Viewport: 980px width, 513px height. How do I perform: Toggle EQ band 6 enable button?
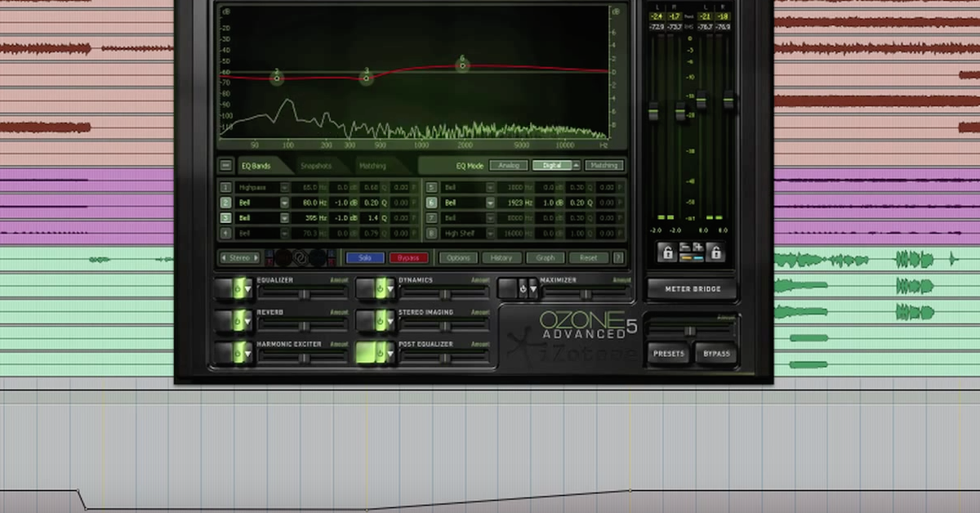pyautogui.click(x=432, y=203)
